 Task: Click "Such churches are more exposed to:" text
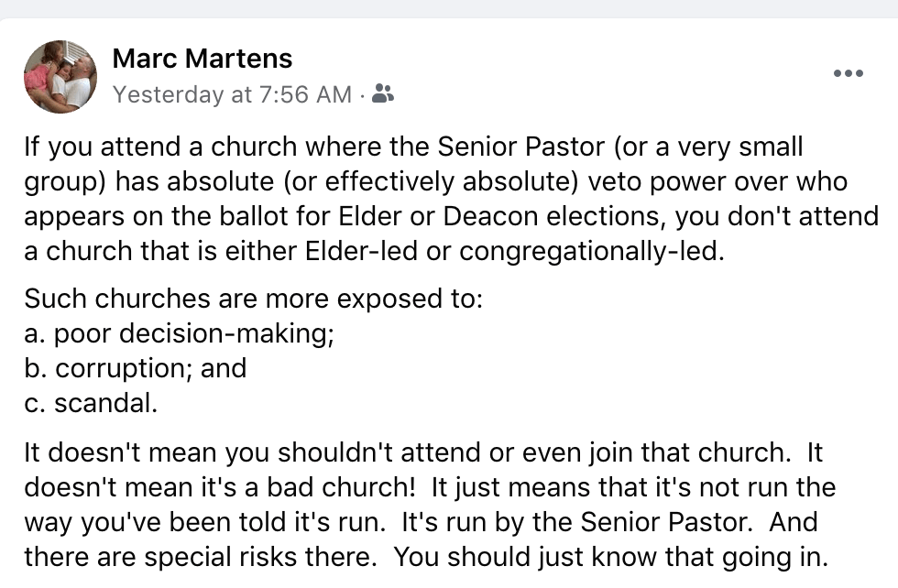coord(253,299)
